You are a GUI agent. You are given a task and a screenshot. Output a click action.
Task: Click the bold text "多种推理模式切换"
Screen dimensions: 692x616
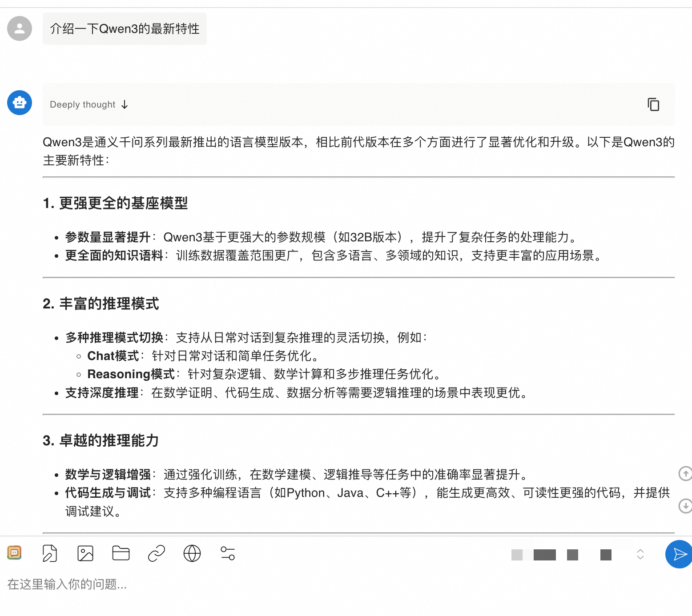pos(114,337)
